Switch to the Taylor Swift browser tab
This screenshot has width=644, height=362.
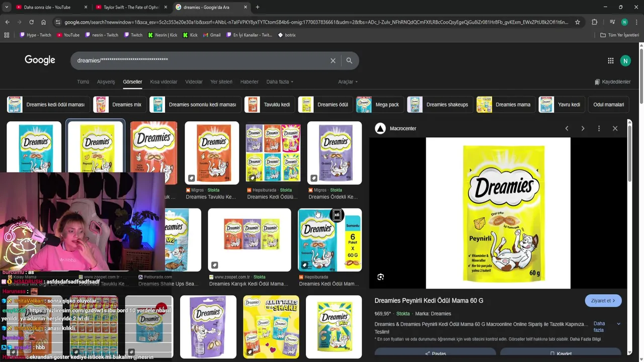[130, 7]
